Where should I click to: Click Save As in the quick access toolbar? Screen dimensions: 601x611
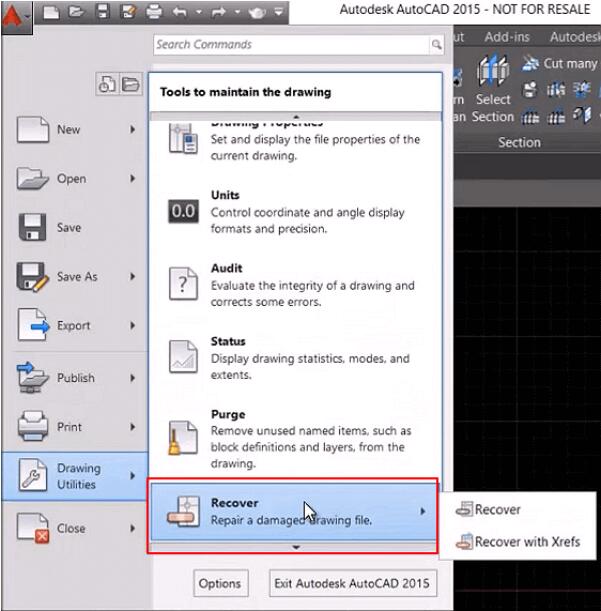click(x=128, y=12)
